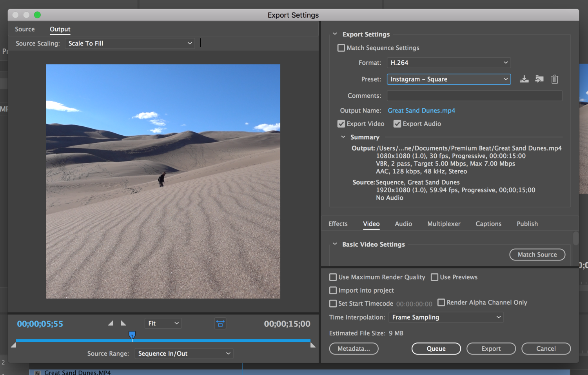Click the Comments input field
Viewport: 588px width, 375px height.
click(x=474, y=96)
